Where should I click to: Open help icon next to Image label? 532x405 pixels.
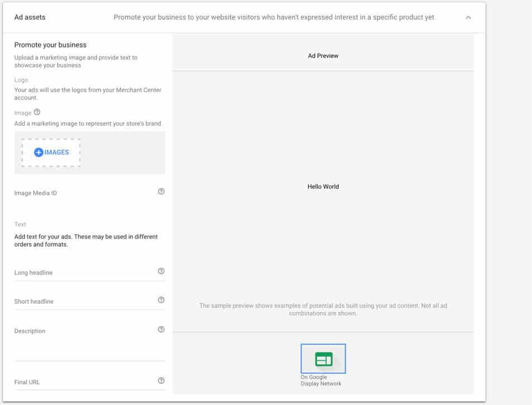click(37, 112)
